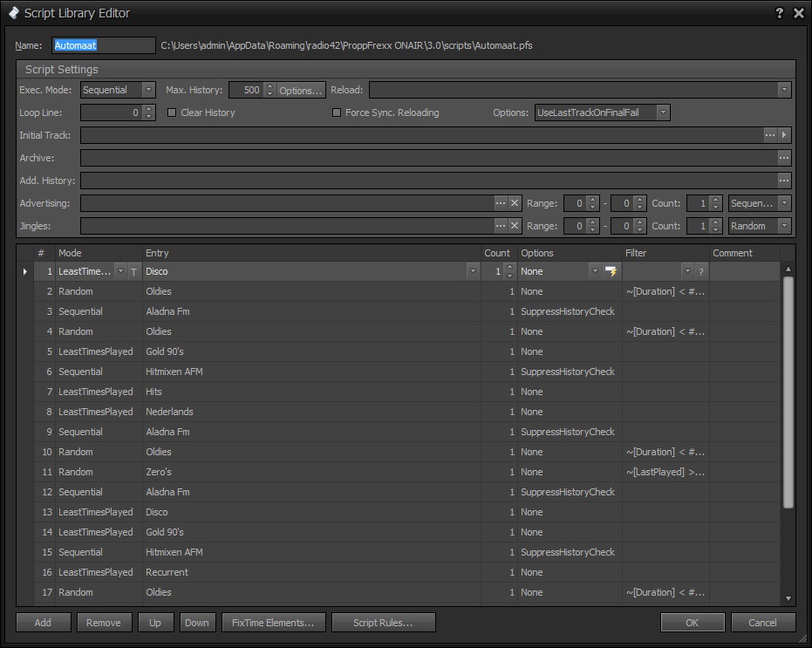This screenshot has height=648, width=812.
Task: Expand the UseLastTrackOnFinalFail options dropdown
Action: point(663,113)
